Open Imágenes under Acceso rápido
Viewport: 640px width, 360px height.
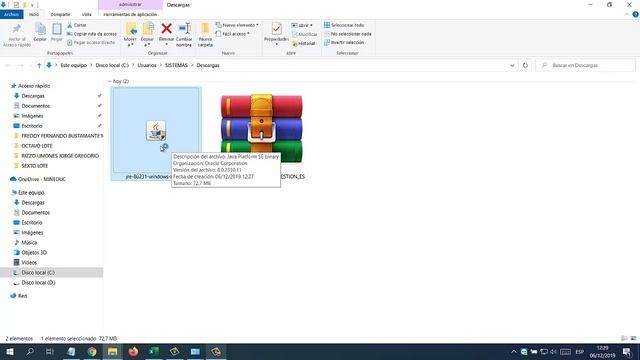point(32,116)
